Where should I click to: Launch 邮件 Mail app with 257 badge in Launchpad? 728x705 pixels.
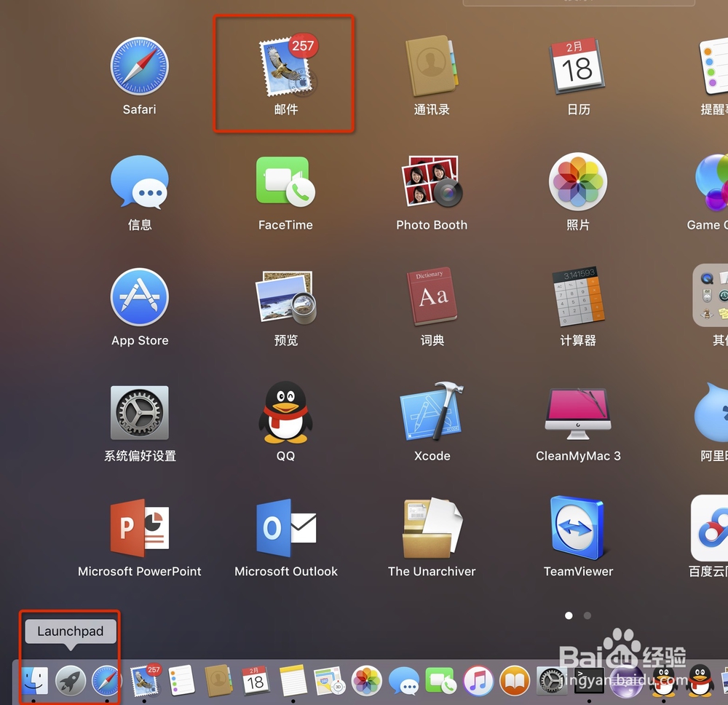(288, 66)
